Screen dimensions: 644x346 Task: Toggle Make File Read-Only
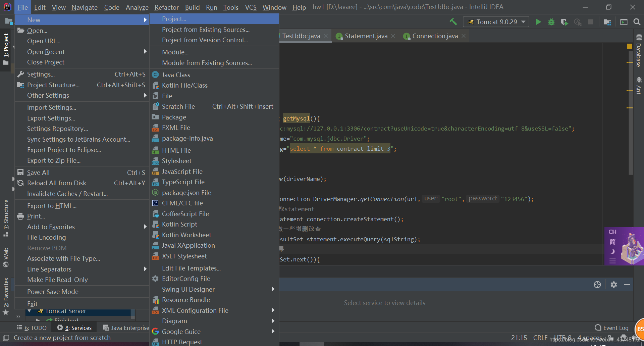tap(82, 280)
